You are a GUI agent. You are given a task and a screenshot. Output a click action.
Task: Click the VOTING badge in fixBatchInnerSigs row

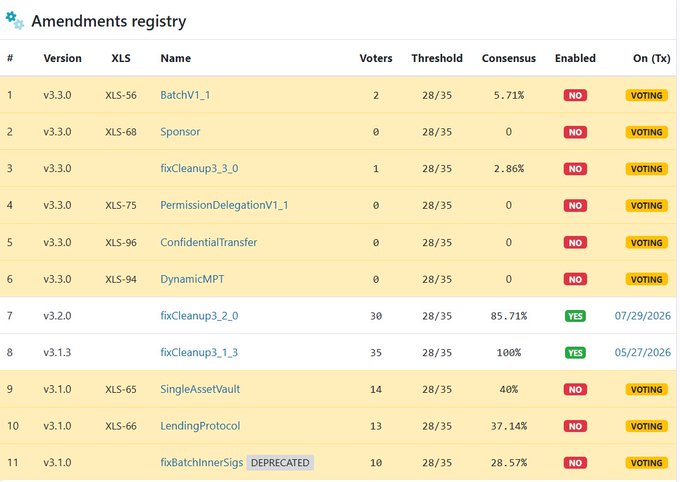[647, 463]
